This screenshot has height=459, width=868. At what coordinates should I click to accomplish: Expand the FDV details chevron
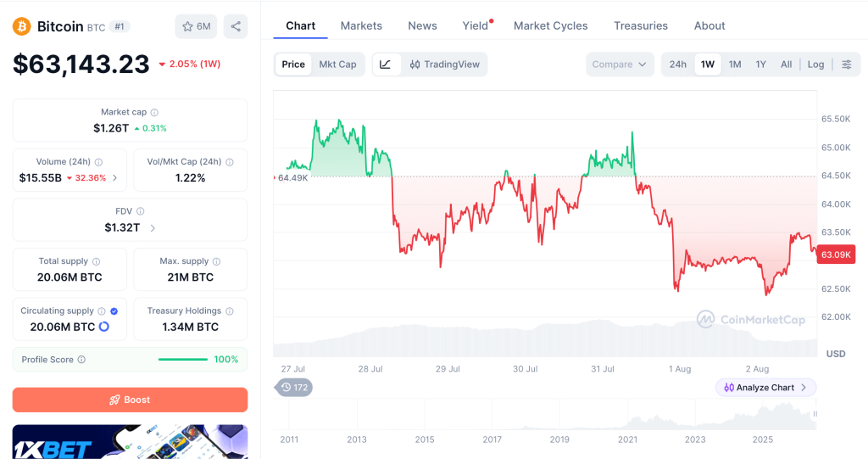tap(153, 228)
